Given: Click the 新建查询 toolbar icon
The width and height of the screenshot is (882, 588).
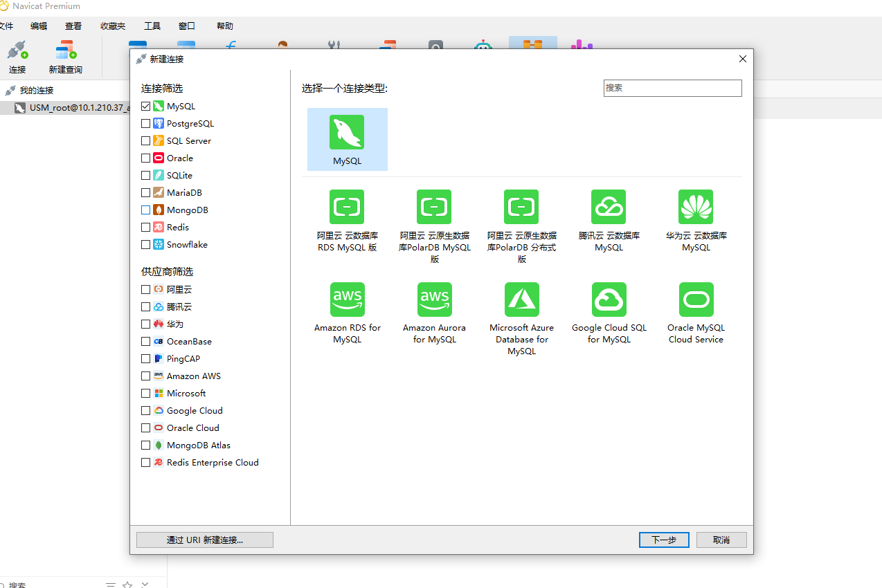Looking at the screenshot, I should point(66,50).
